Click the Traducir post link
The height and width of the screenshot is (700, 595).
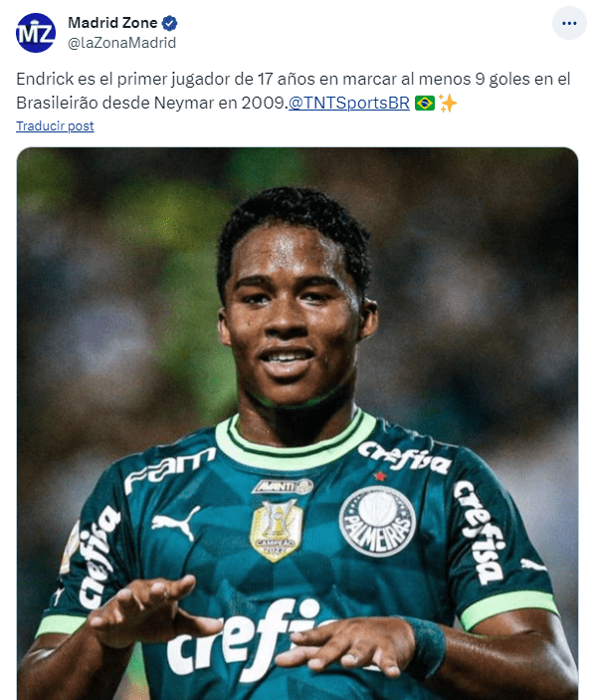55,125
